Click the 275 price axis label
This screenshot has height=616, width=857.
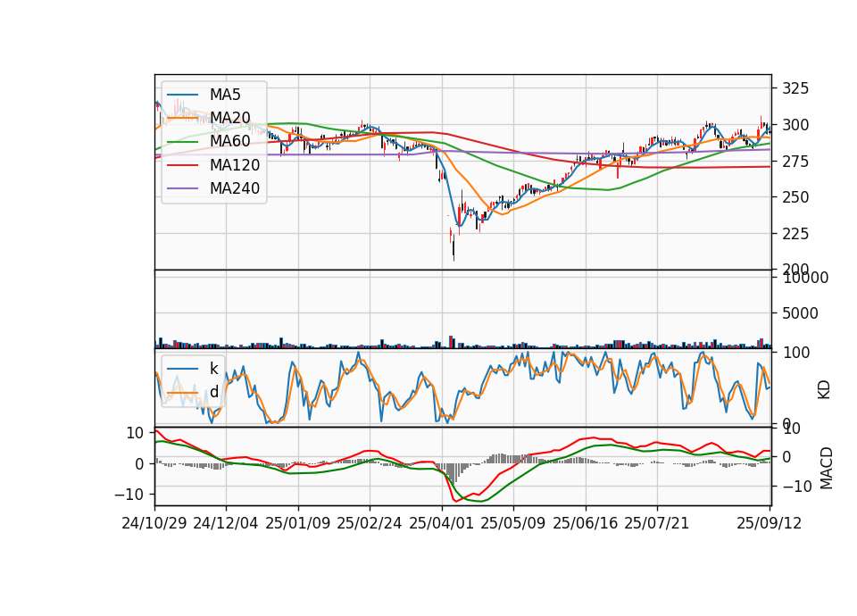pos(795,162)
